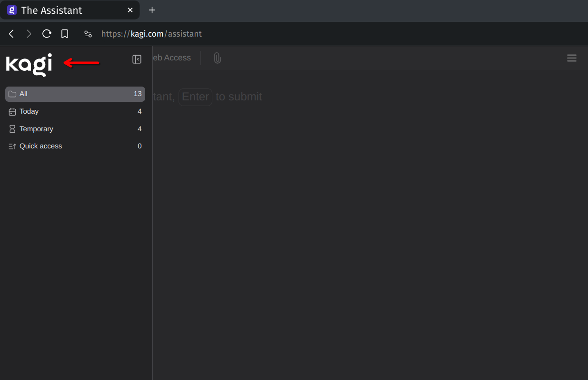The width and height of the screenshot is (588, 380).
Task: Close The Assistant tab
Action: (130, 10)
